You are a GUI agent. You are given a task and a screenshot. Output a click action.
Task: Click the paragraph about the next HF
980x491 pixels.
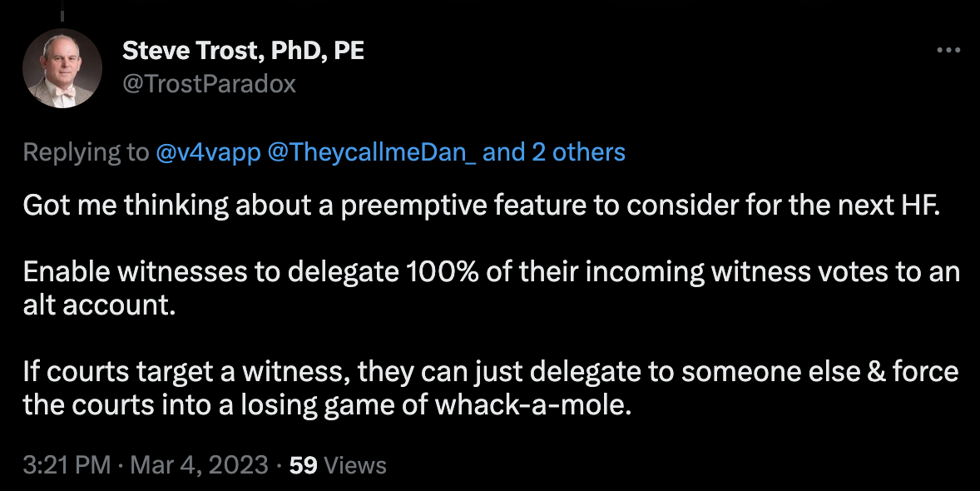click(481, 206)
